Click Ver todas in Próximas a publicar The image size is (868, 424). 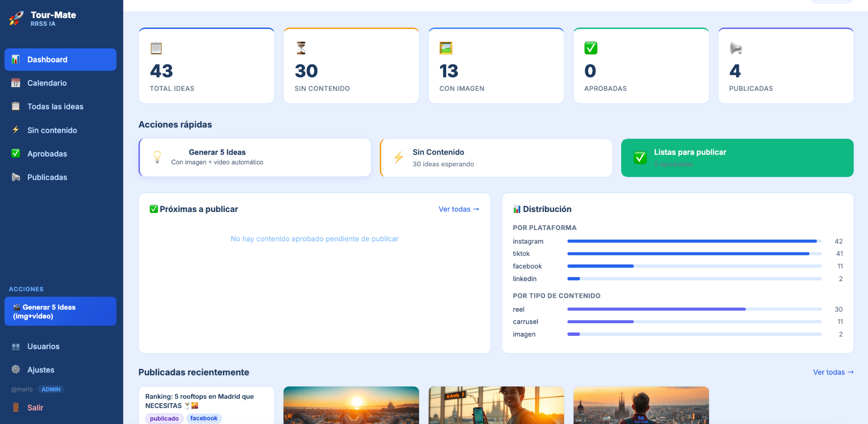point(459,209)
